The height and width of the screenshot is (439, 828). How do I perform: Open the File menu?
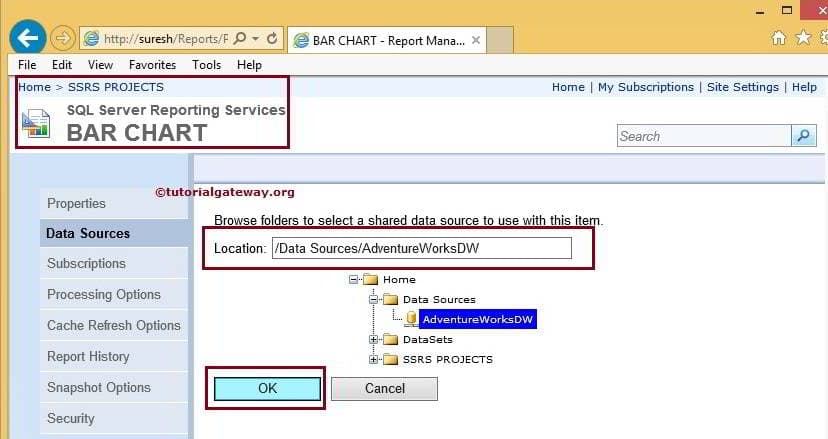pos(27,65)
